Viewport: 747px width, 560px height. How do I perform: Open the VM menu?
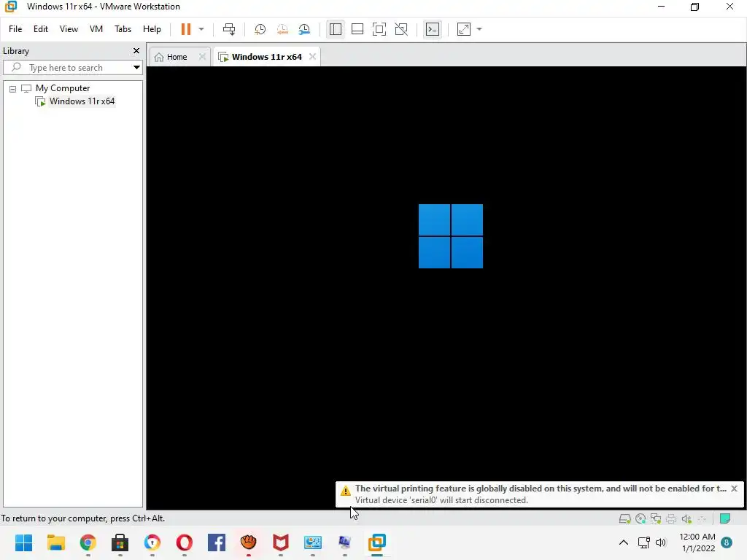pos(96,29)
